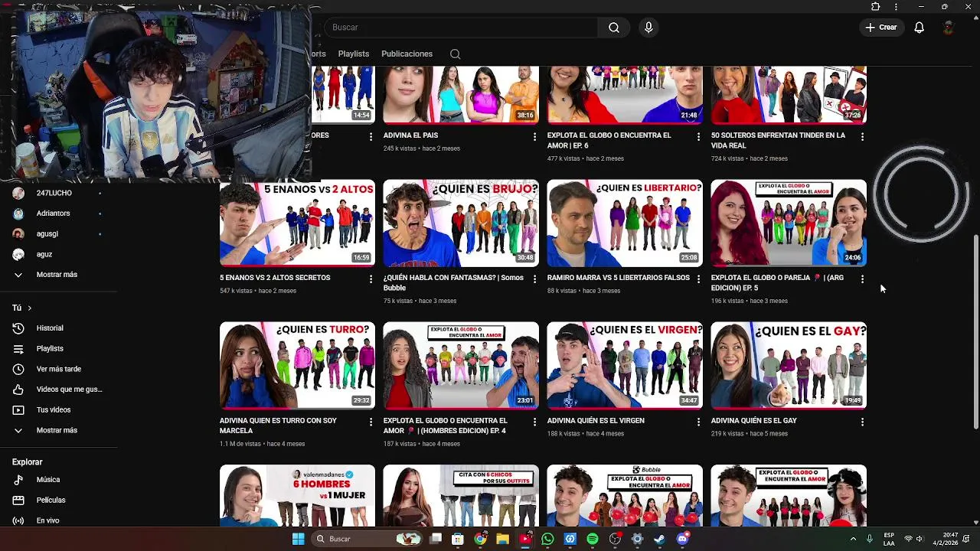Open File Explorer from the taskbar
Screen dimensions: 980x551
pyautogui.click(x=502, y=539)
